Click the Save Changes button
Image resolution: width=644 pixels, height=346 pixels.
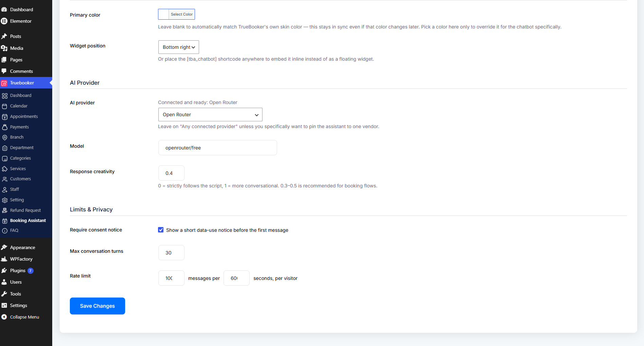click(97, 306)
